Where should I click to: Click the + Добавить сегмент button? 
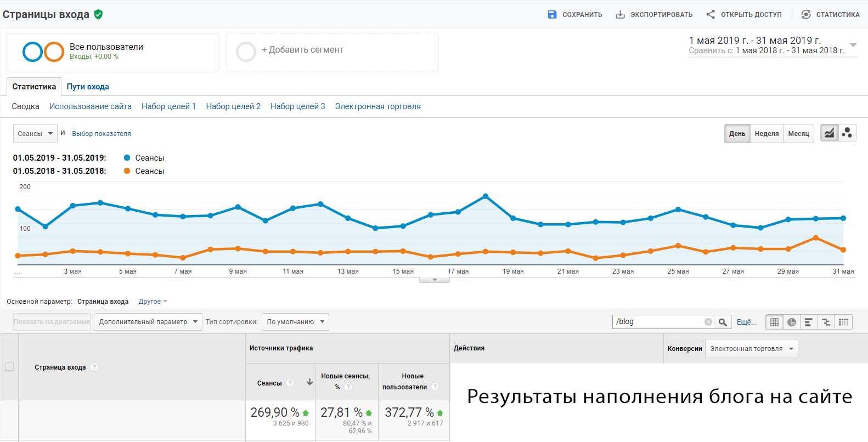pyautogui.click(x=302, y=50)
